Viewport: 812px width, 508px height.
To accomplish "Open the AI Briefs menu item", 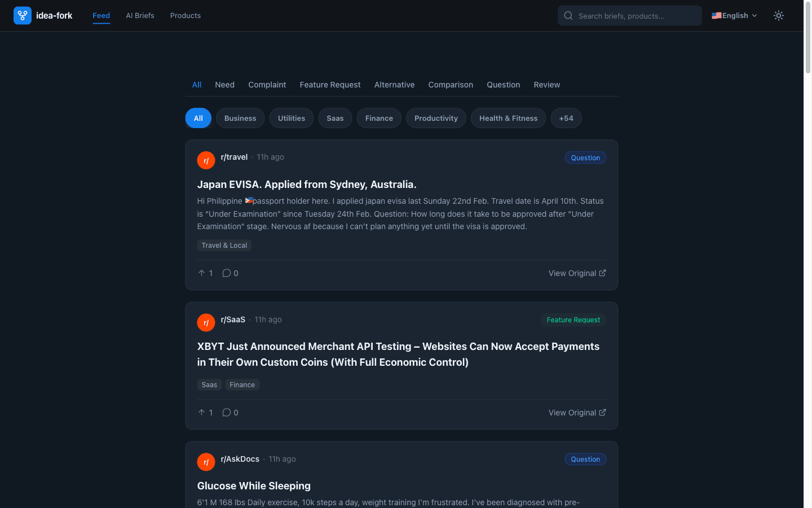I will 140,15.
